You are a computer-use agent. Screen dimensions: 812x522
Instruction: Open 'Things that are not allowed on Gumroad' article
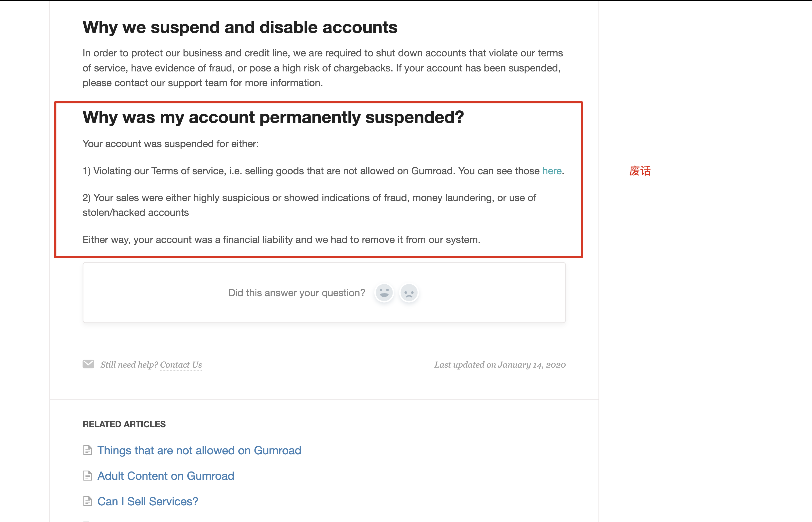(x=199, y=450)
